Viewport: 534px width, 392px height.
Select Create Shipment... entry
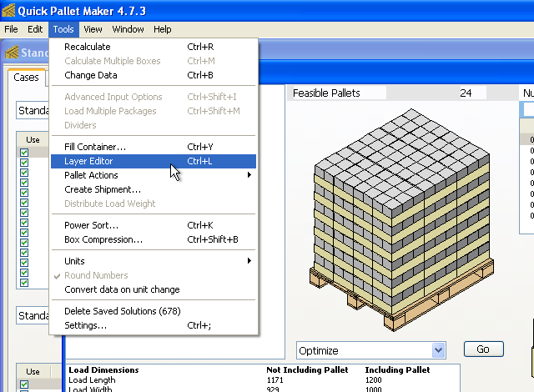point(154,189)
